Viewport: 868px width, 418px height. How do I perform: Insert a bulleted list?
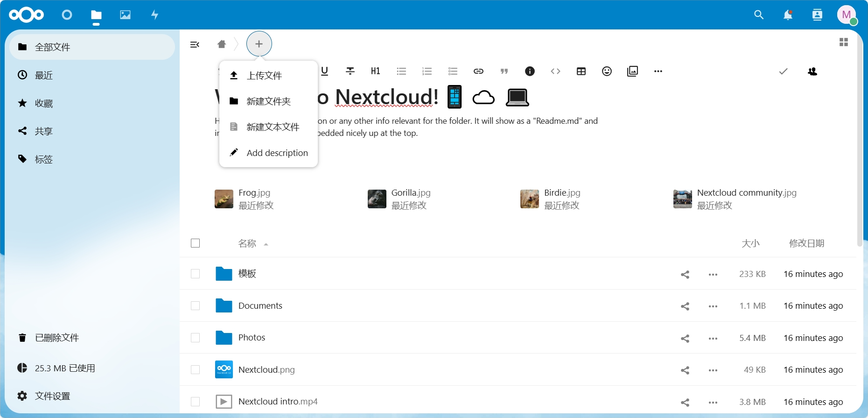click(401, 71)
